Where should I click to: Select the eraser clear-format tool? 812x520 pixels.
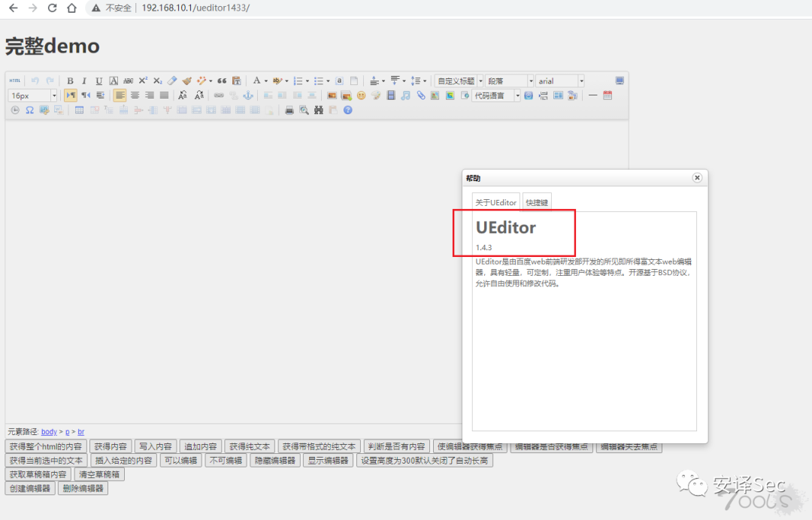pyautogui.click(x=172, y=80)
